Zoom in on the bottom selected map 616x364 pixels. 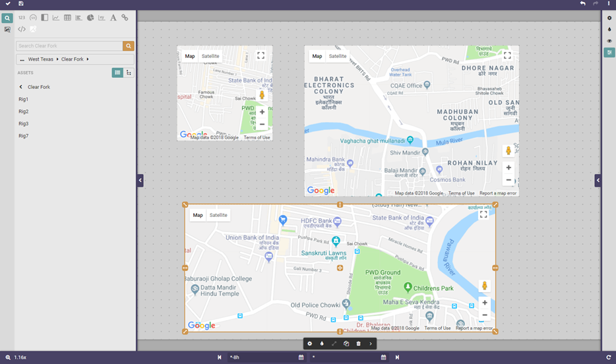point(485,303)
